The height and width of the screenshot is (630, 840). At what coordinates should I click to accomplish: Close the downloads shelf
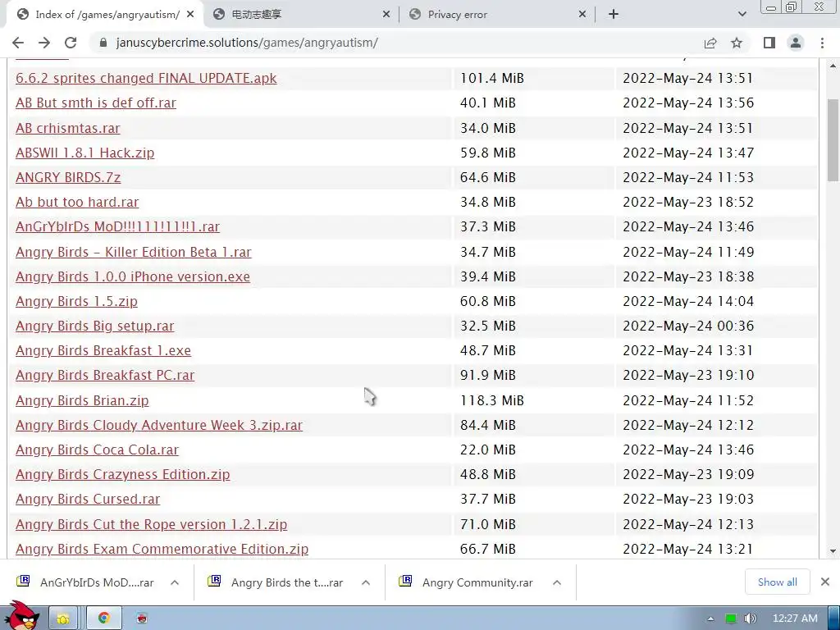[825, 582]
